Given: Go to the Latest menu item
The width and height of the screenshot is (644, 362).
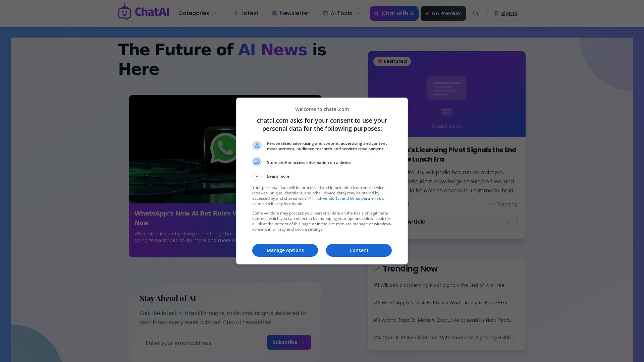Looking at the screenshot, I should pos(246,13).
